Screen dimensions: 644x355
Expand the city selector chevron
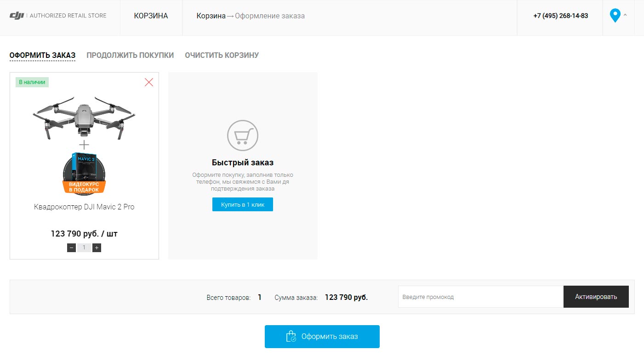click(x=625, y=15)
